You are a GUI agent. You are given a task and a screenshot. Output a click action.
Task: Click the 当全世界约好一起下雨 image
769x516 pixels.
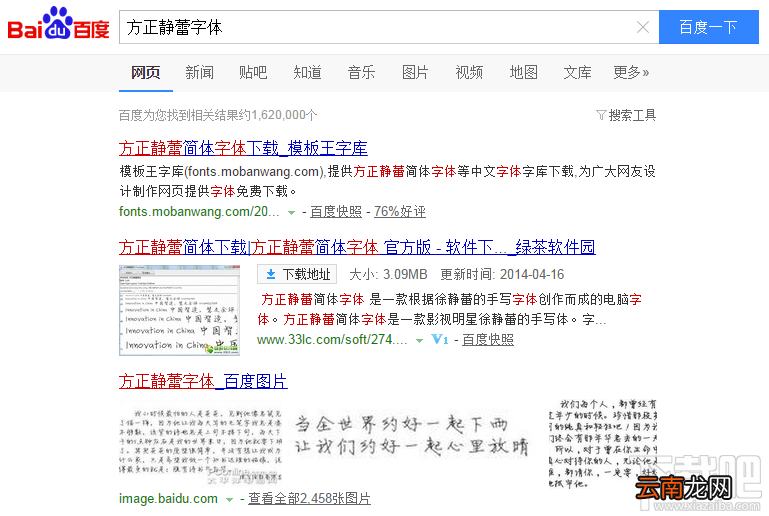[412, 435]
